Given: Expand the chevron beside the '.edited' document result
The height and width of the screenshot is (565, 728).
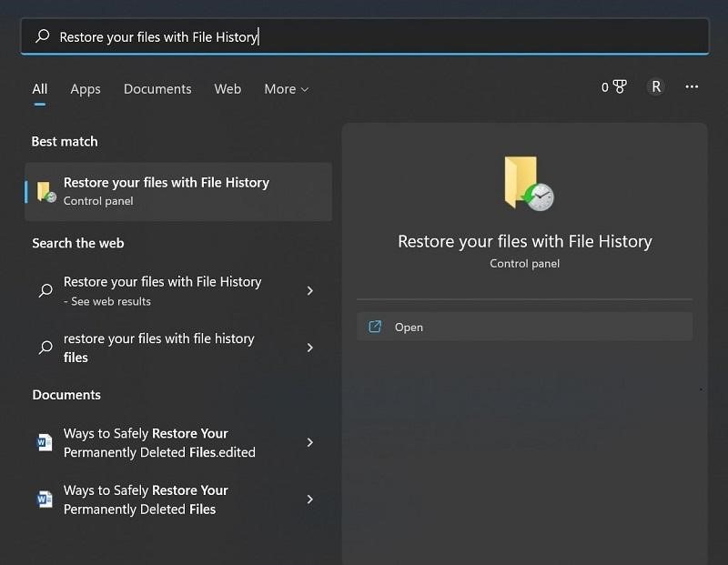Looking at the screenshot, I should click(x=309, y=443).
